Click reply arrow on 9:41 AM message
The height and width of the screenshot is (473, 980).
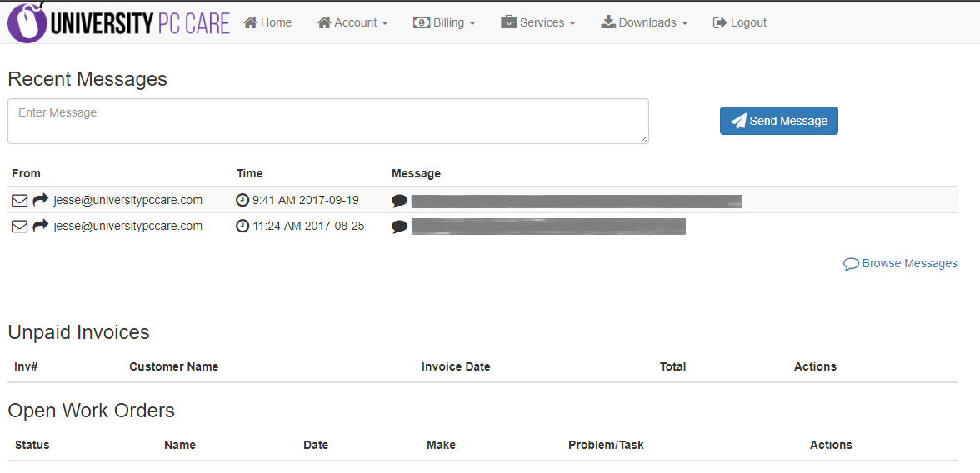[41, 201]
